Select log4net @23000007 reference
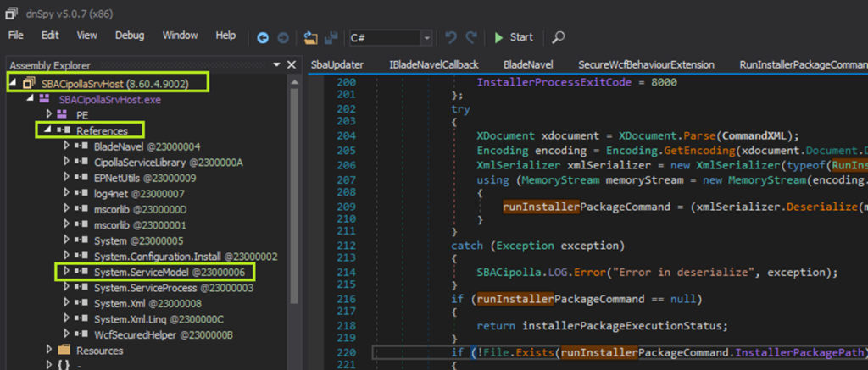 tap(140, 194)
